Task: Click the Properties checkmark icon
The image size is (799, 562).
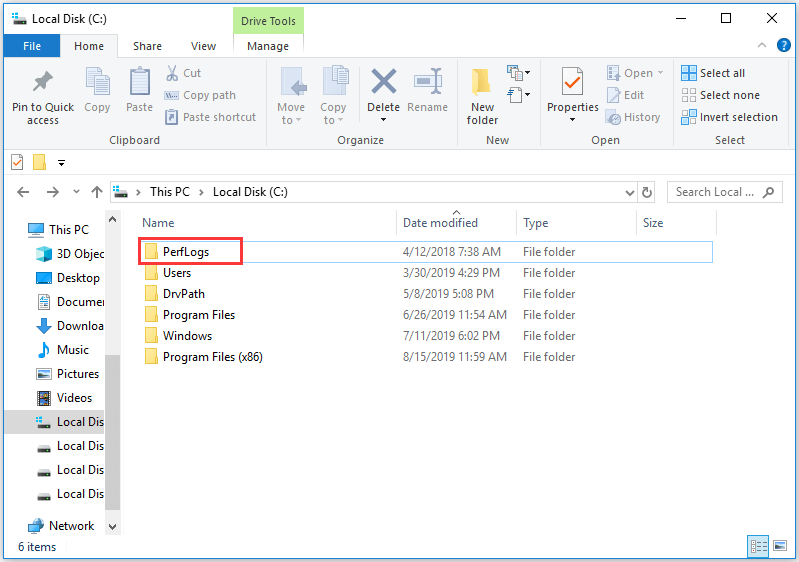Action: tap(572, 82)
